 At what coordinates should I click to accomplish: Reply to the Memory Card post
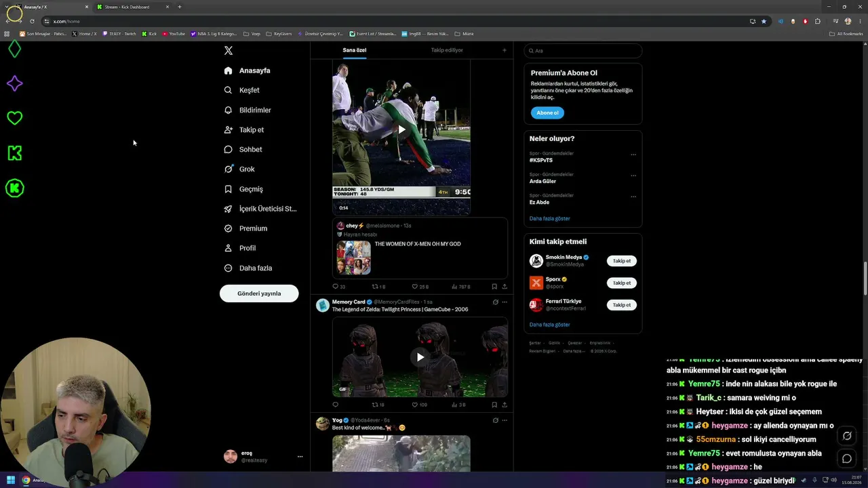(x=335, y=405)
